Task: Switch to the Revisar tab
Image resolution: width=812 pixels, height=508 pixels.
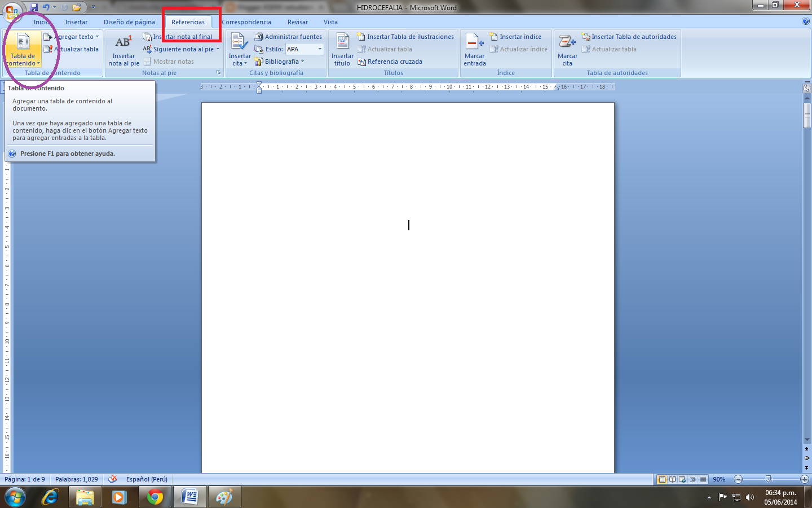Action: (298, 22)
